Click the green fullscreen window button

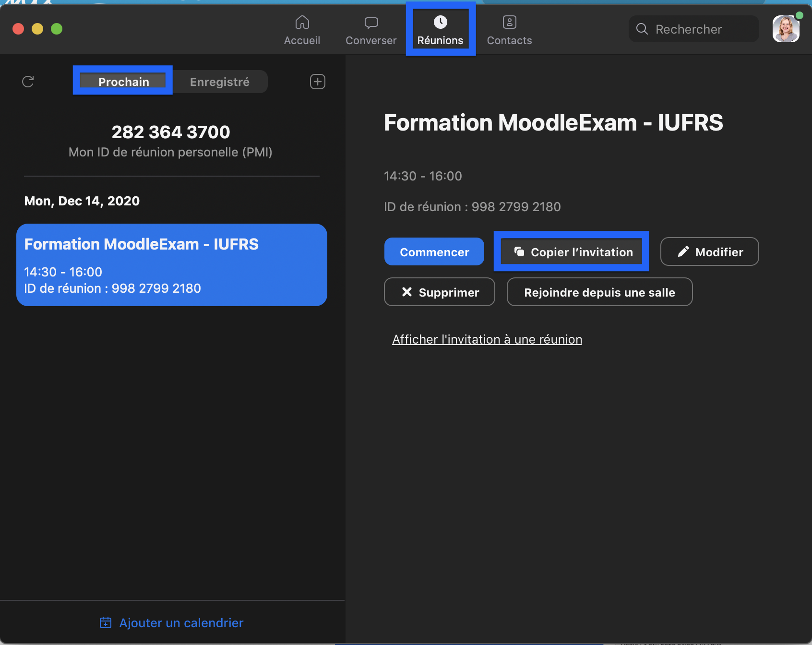57,29
